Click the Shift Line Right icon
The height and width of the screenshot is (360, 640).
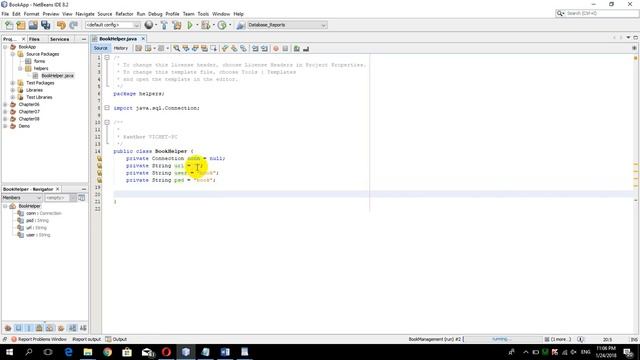click(264, 49)
